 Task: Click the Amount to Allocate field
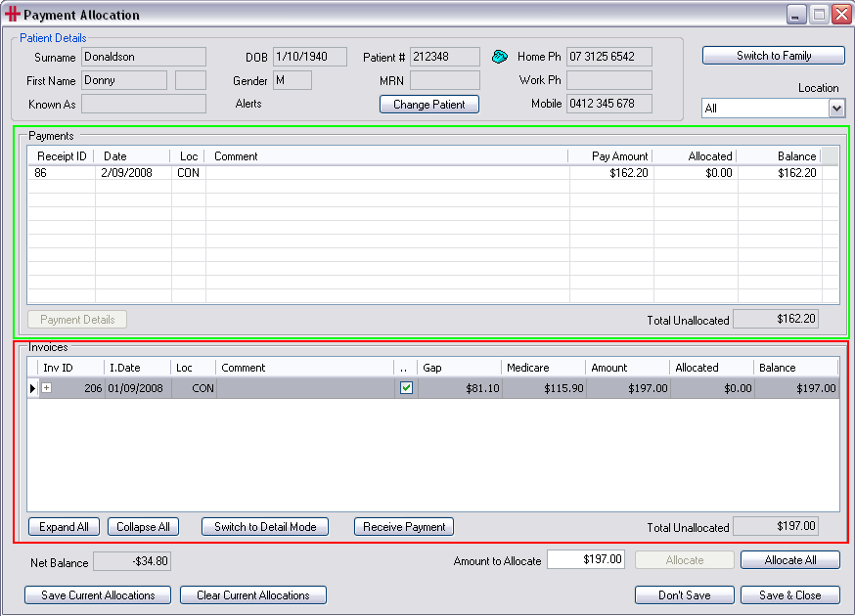[586, 559]
